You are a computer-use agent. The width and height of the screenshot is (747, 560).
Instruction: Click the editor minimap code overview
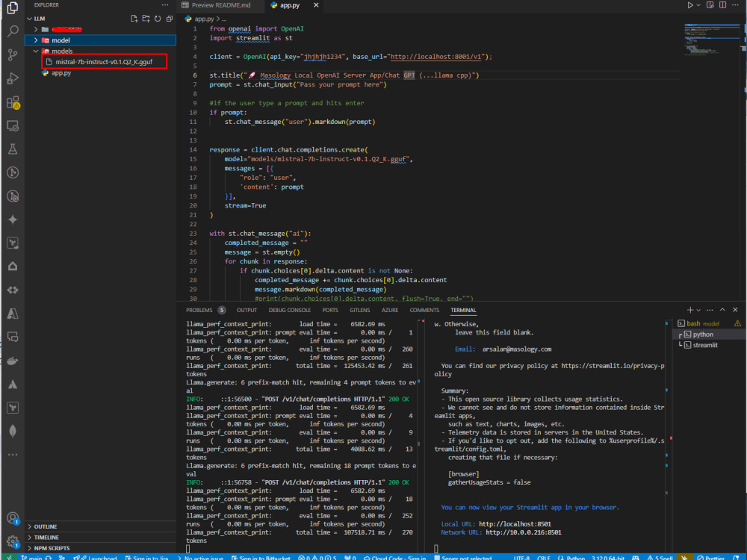click(x=711, y=39)
